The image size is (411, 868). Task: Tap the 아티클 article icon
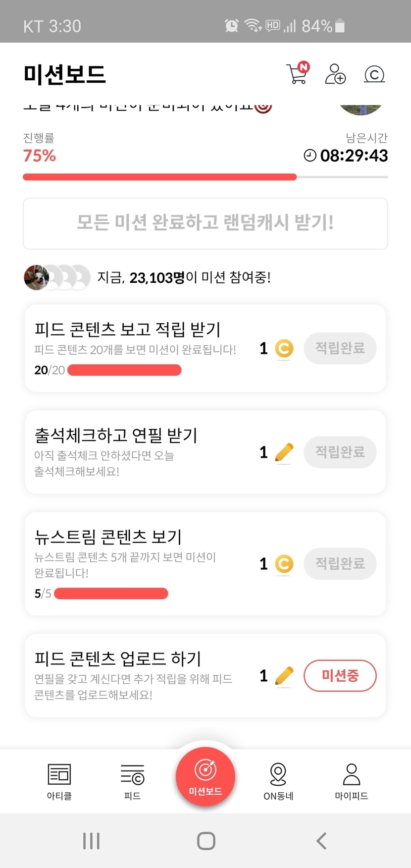point(59,781)
